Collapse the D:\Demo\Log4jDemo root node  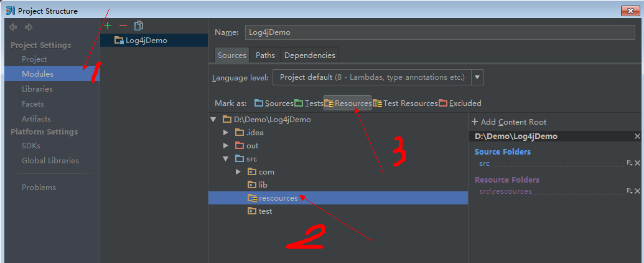213,120
